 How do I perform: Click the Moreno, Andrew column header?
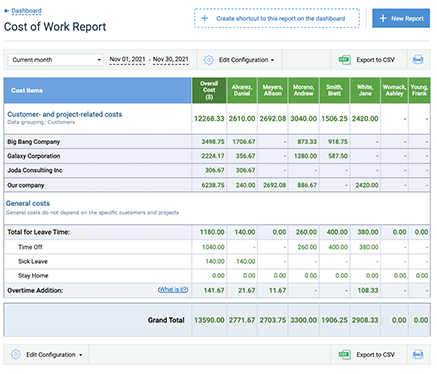click(303, 90)
